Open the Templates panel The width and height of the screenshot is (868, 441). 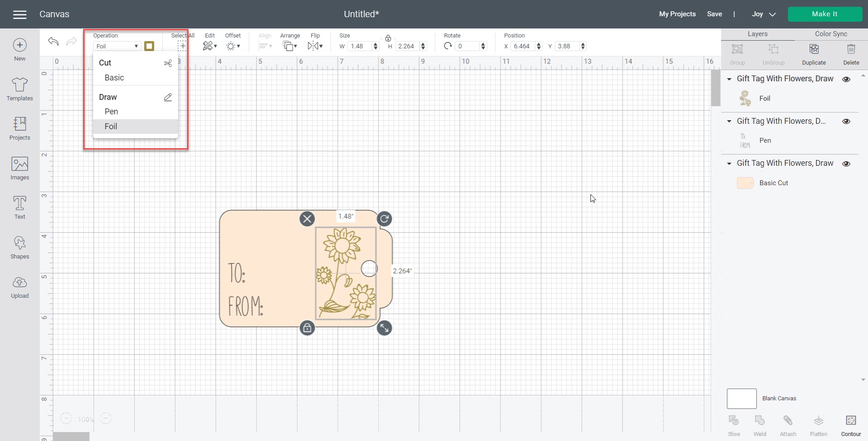(19, 89)
